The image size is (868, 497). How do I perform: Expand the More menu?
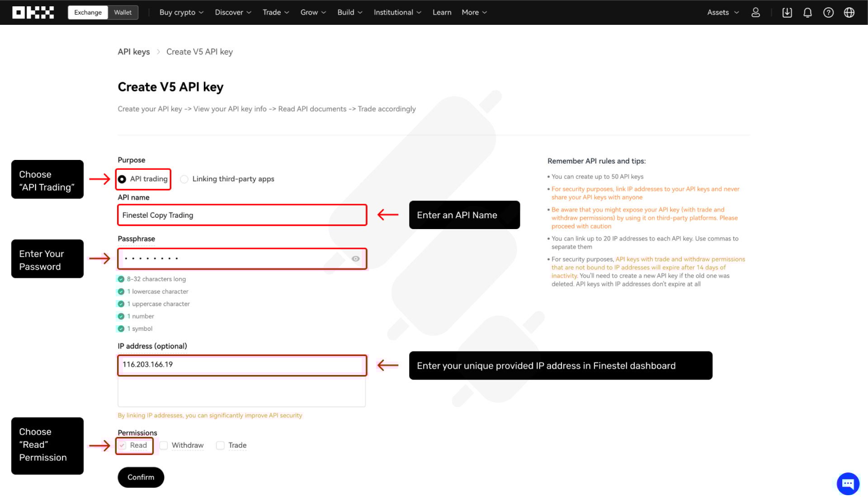474,12
